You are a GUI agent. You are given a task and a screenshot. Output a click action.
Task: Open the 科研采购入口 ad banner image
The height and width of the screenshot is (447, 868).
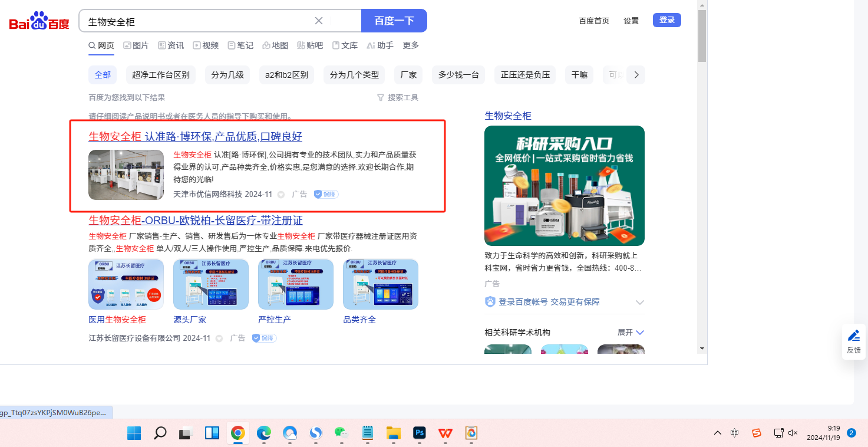(565, 186)
